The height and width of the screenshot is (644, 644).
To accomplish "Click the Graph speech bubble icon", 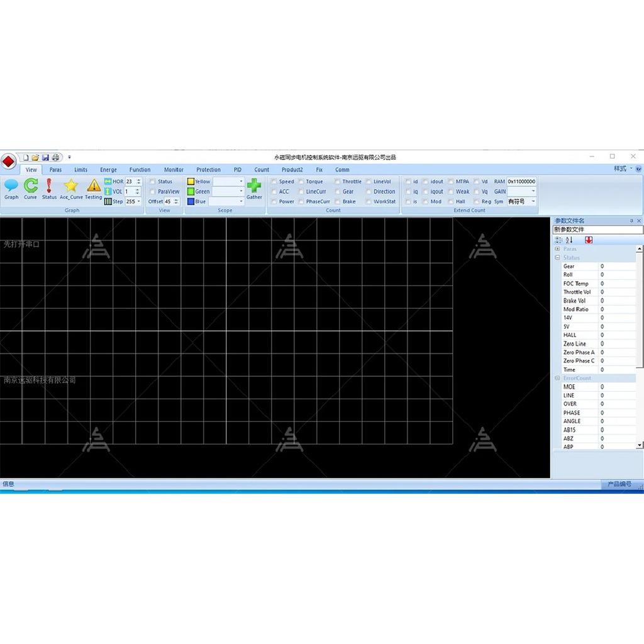I will pos(11,186).
